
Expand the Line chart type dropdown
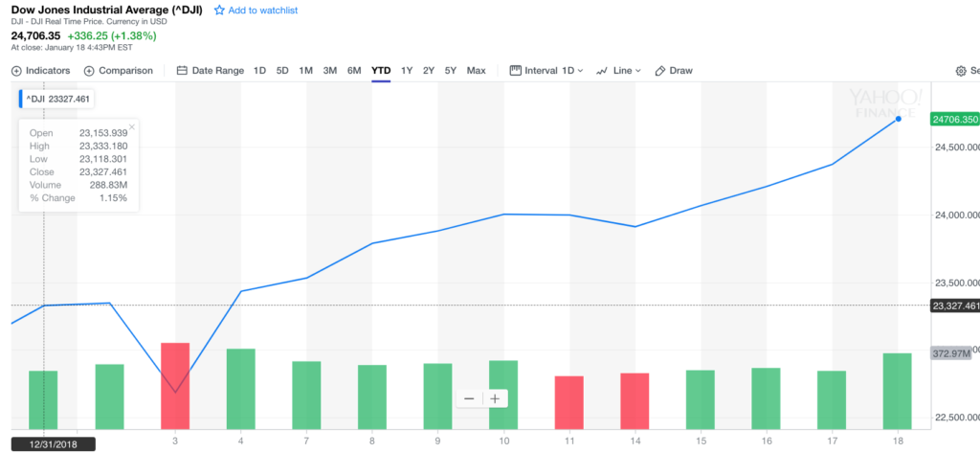[x=619, y=71]
